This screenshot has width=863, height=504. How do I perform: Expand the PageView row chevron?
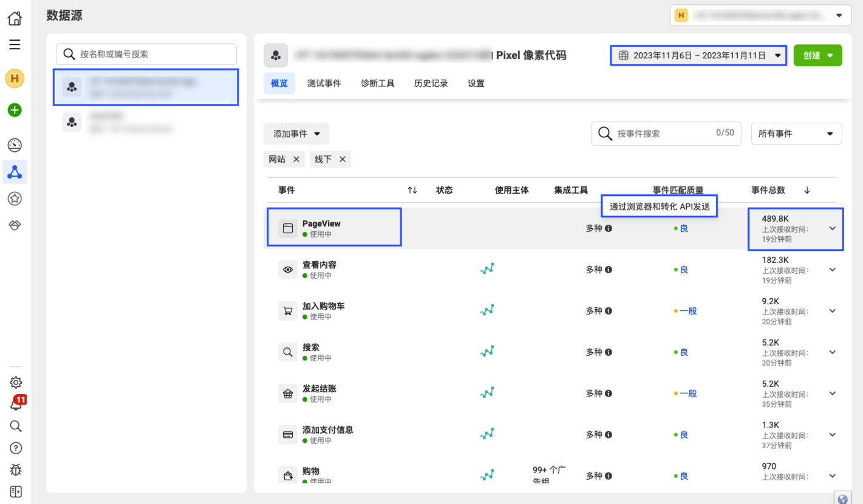click(x=832, y=228)
